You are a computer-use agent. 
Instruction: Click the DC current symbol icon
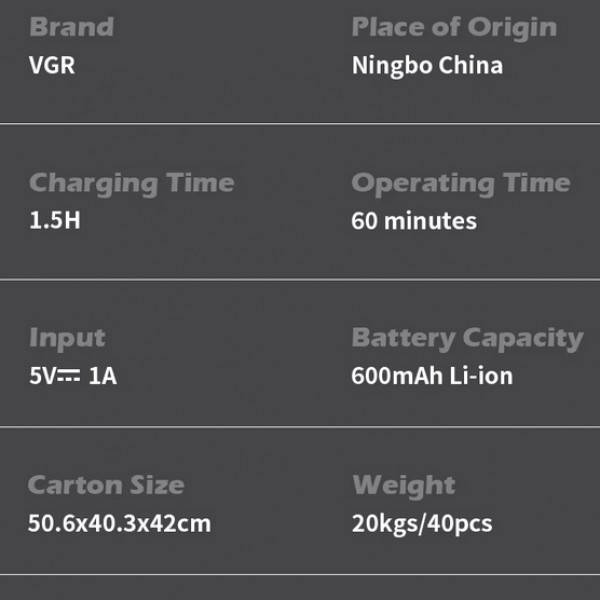[x=69, y=375]
